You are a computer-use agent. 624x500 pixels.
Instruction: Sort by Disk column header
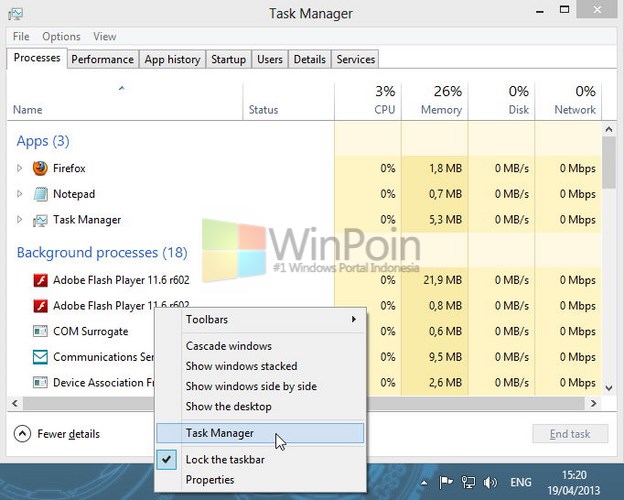coord(502,101)
